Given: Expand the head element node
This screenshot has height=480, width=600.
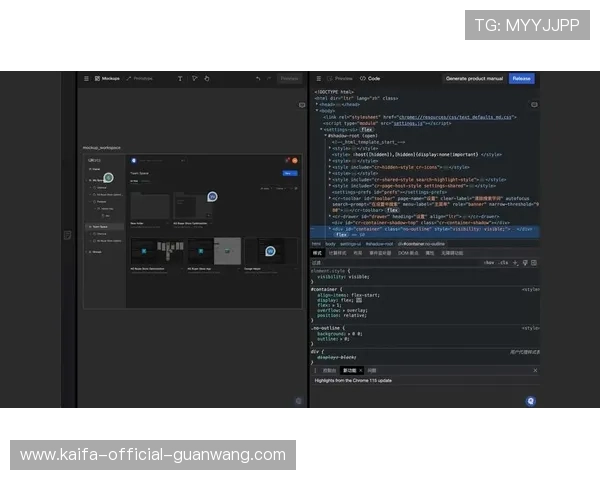Looking at the screenshot, I should [x=316, y=104].
